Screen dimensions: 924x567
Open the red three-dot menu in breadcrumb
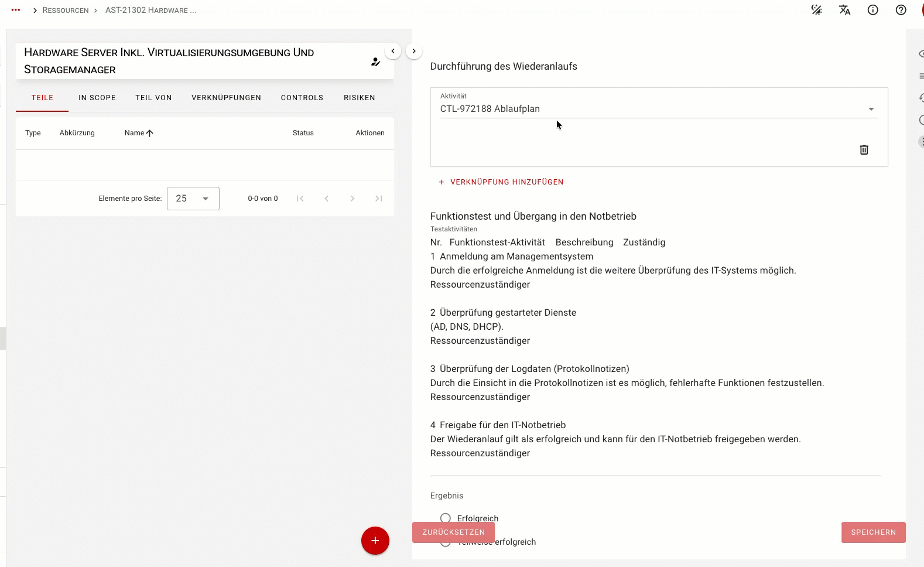coord(16,10)
